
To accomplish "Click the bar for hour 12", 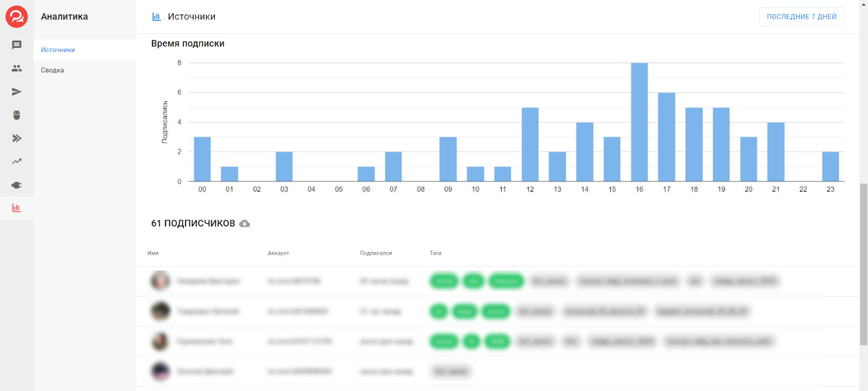I will pyautogui.click(x=529, y=144).
